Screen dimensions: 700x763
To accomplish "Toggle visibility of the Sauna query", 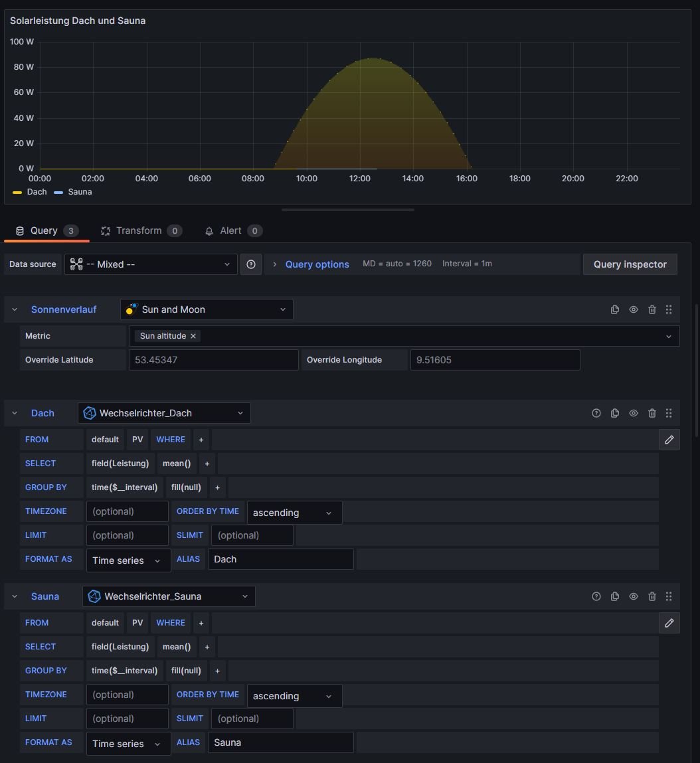I will (634, 596).
